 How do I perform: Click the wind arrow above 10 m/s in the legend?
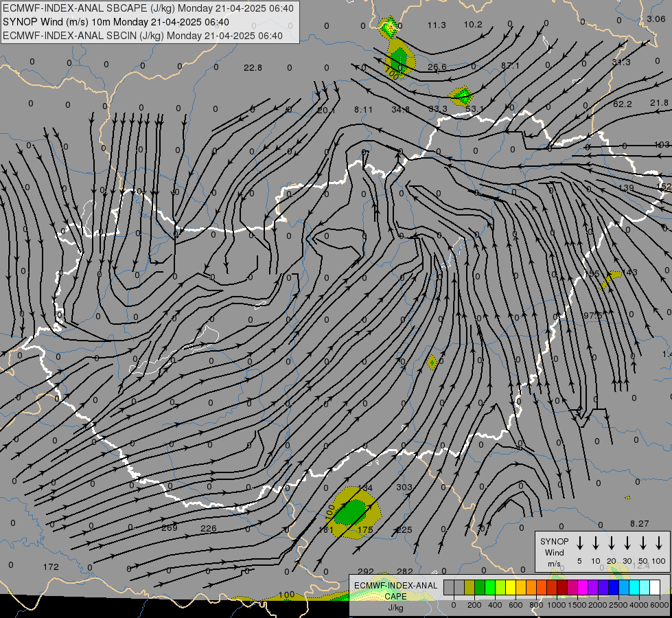(x=595, y=543)
